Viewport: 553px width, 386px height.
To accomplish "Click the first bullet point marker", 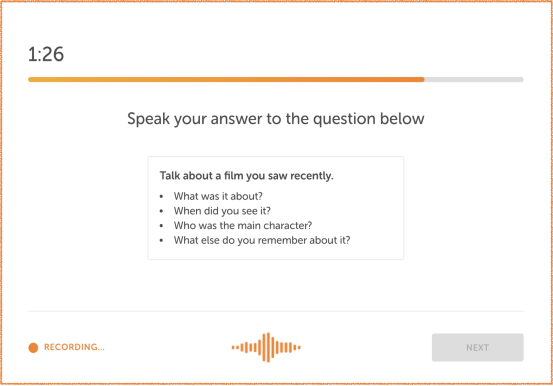I will click(x=162, y=197).
